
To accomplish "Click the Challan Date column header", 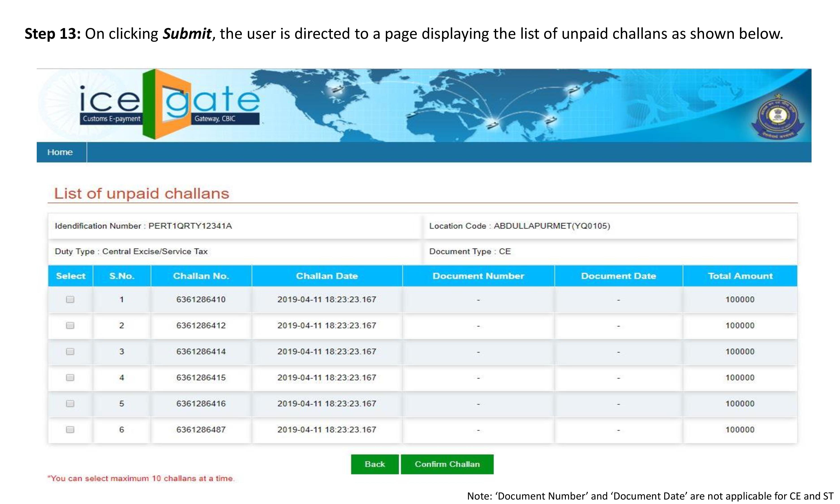I will [x=327, y=276].
